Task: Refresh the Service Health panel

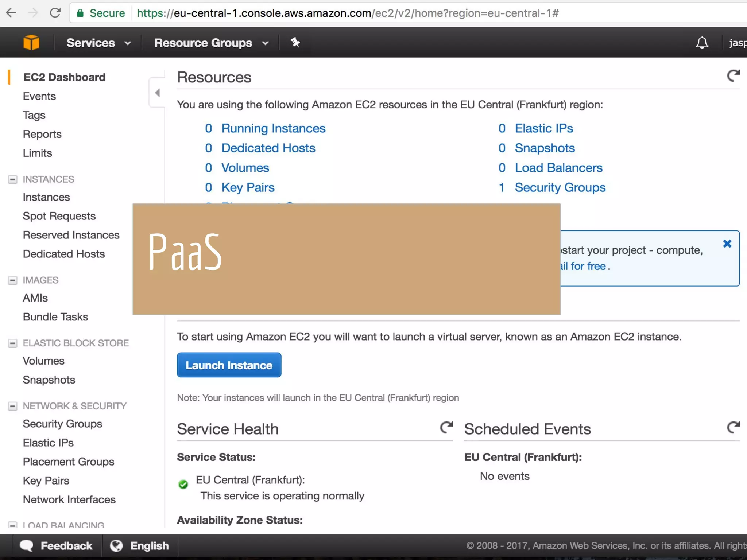Action: click(x=446, y=427)
